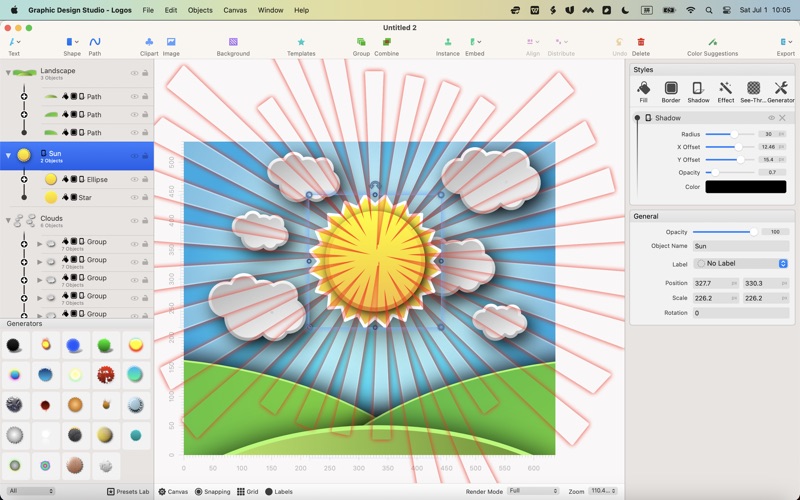
Task: Open the Render Mode dropdown
Action: coord(533,491)
